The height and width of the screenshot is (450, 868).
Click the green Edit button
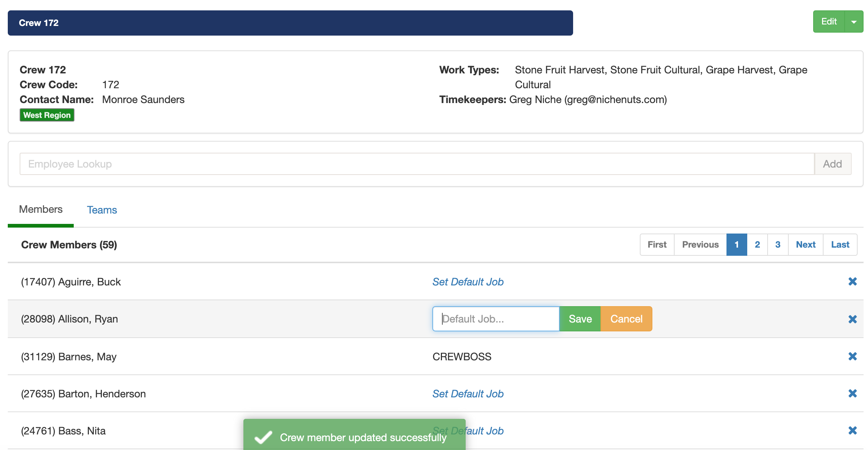coord(829,22)
